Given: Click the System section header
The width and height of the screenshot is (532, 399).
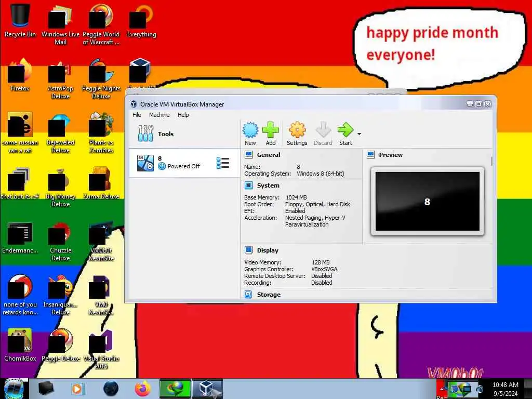Looking at the screenshot, I should coord(268,185).
